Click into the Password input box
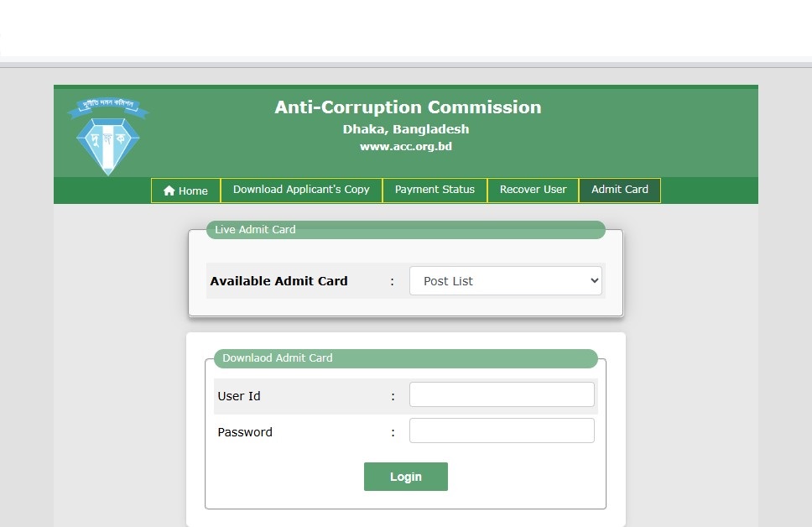This screenshot has height=527, width=812. 502,431
